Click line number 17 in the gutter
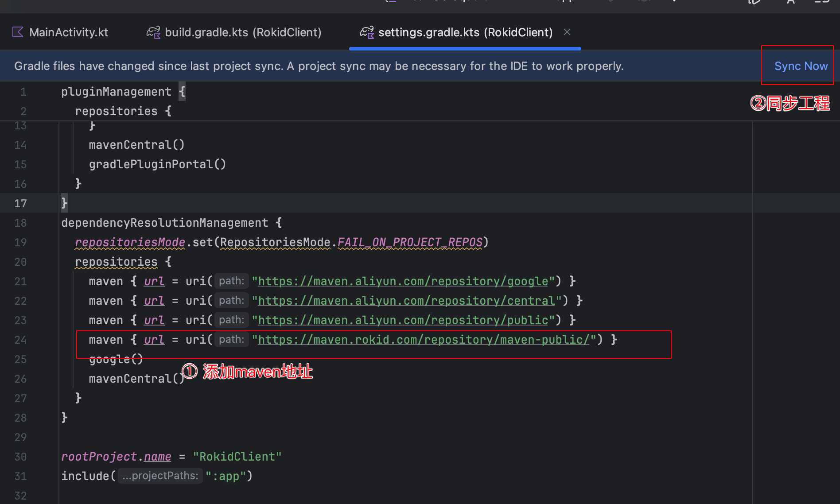The width and height of the screenshot is (840, 504). point(20,203)
